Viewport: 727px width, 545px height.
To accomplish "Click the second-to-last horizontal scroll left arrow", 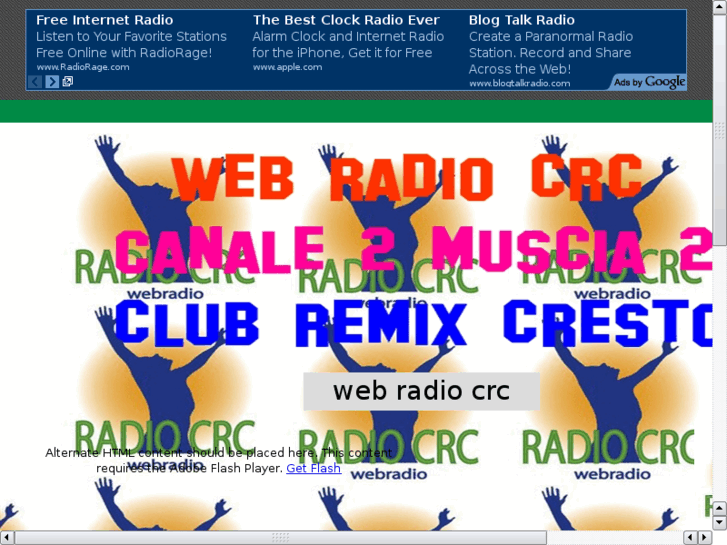I will click(691, 538).
